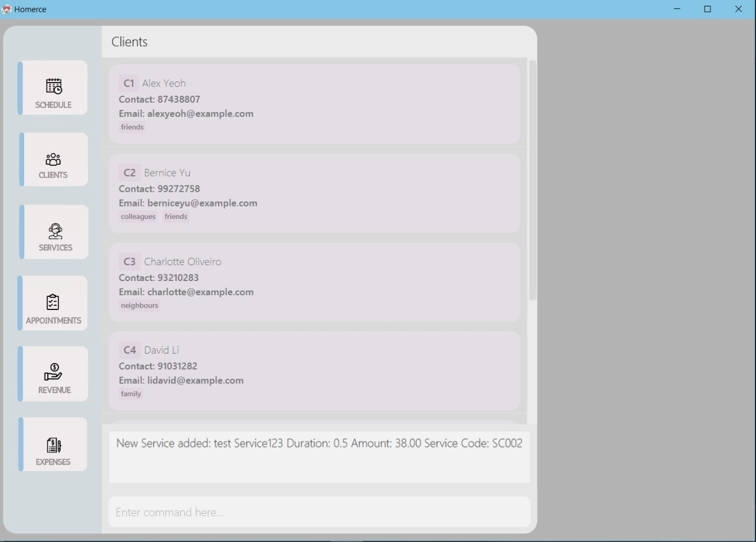Click the 'neighbours' tag on Charlotte Oliveiro
Image resolution: width=756 pixels, height=542 pixels.
point(139,305)
